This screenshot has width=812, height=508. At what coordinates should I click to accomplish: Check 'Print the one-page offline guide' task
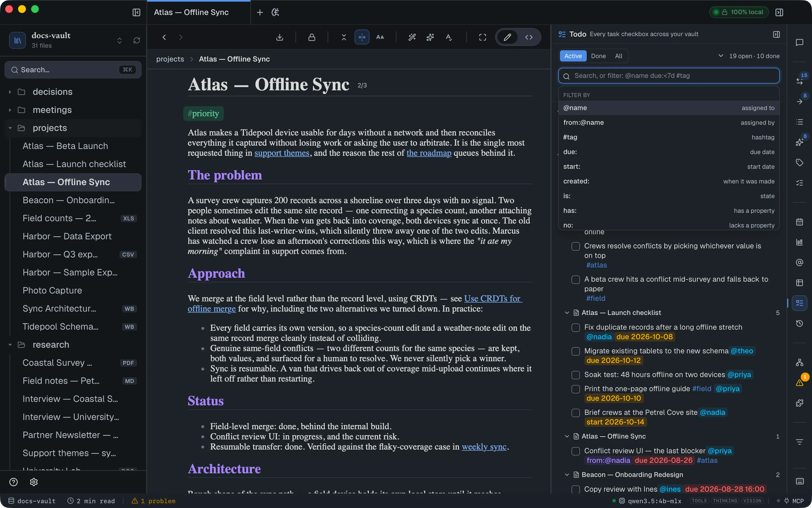tap(576, 389)
